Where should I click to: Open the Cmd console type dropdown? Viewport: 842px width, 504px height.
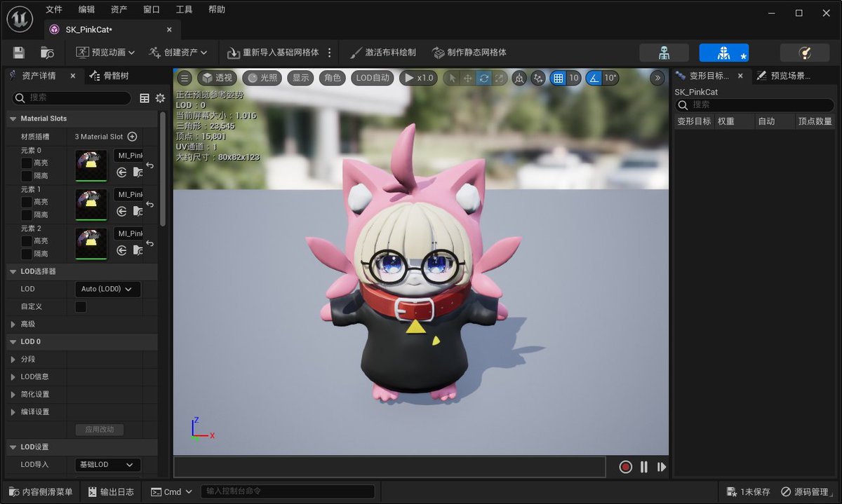tap(172, 492)
